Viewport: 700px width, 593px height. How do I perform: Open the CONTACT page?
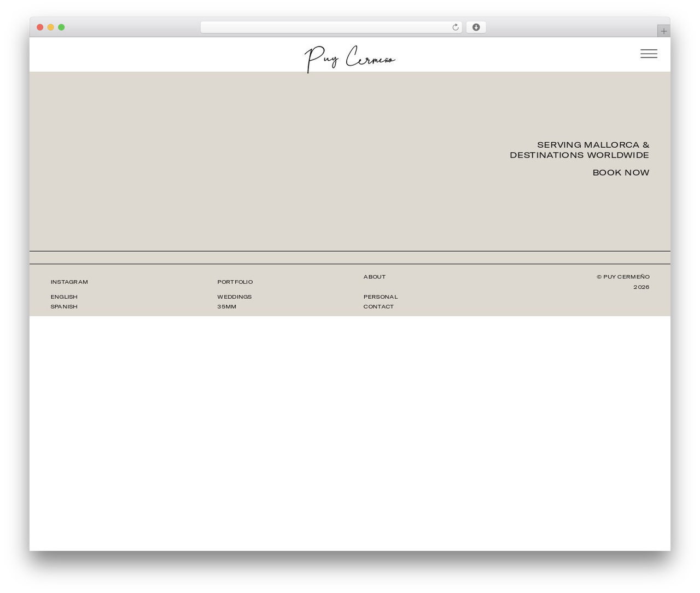(378, 306)
